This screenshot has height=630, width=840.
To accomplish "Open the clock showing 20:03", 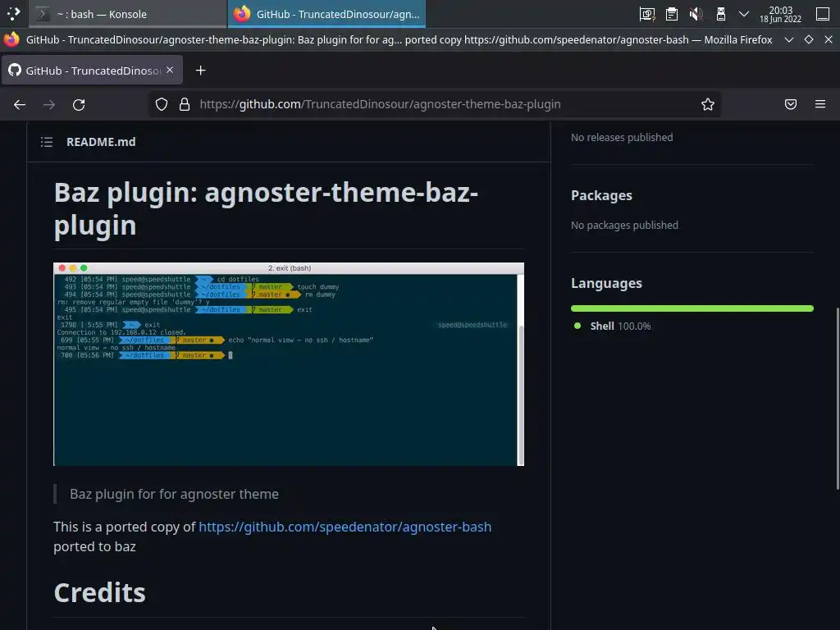I will (x=781, y=14).
